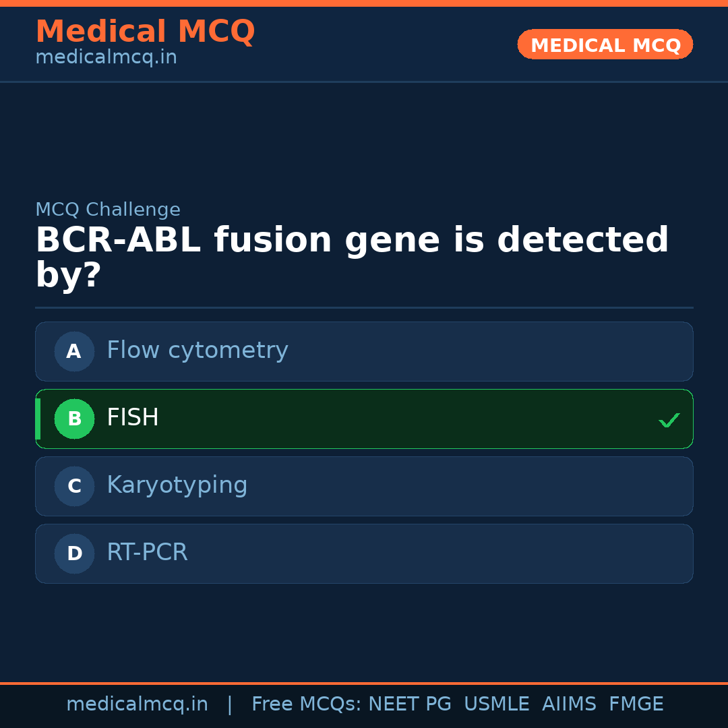Click the AIIMS footer label

tap(569, 704)
